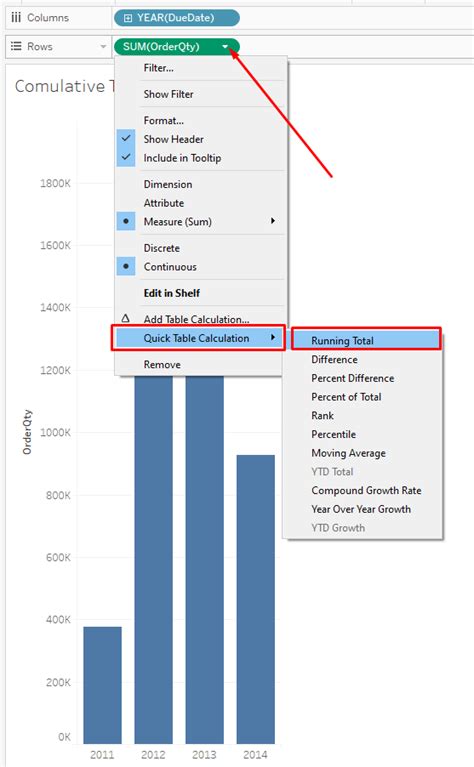
Task: Remove the field via Remove entry
Action: point(162,364)
